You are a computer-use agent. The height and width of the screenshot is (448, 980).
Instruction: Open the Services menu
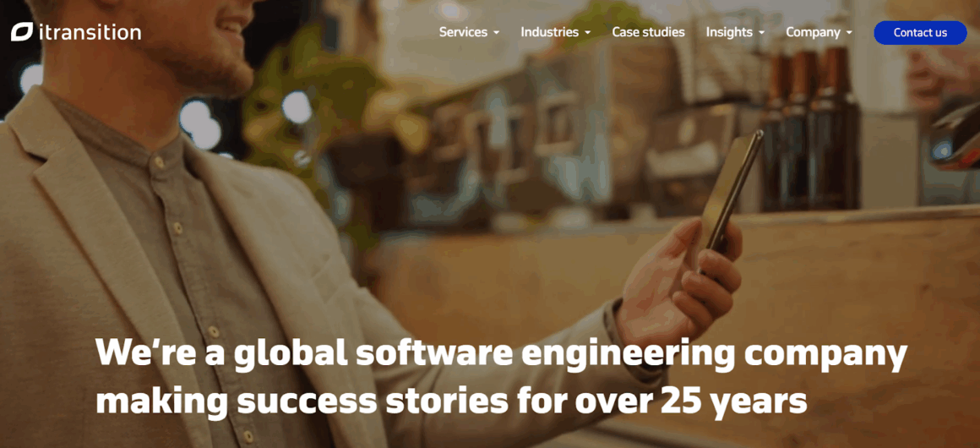(463, 32)
